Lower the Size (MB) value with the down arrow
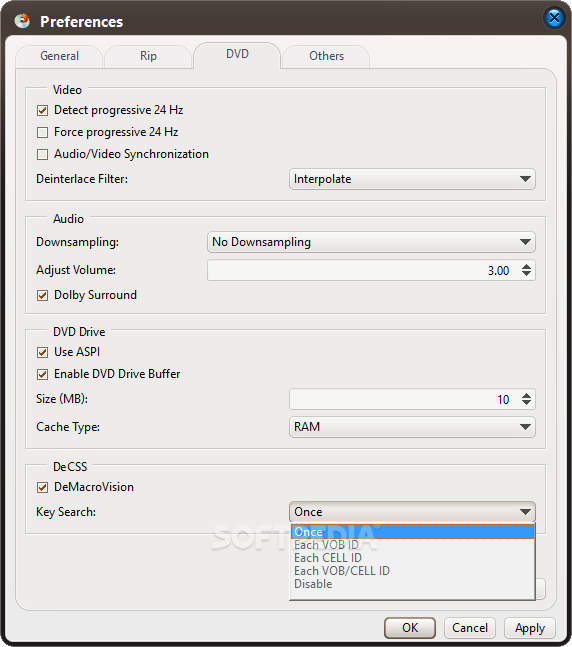This screenshot has height=647, width=572. click(x=526, y=403)
